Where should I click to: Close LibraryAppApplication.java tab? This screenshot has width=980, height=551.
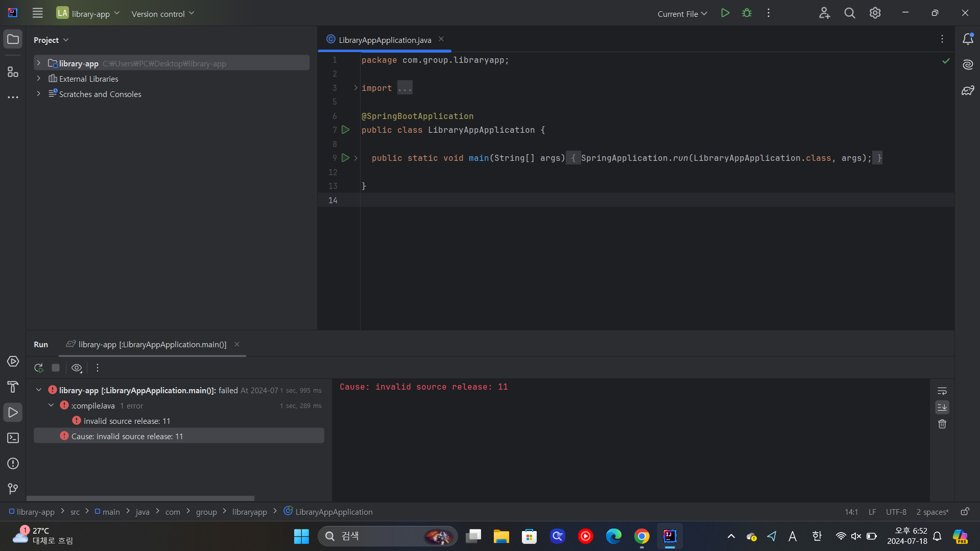click(x=441, y=39)
